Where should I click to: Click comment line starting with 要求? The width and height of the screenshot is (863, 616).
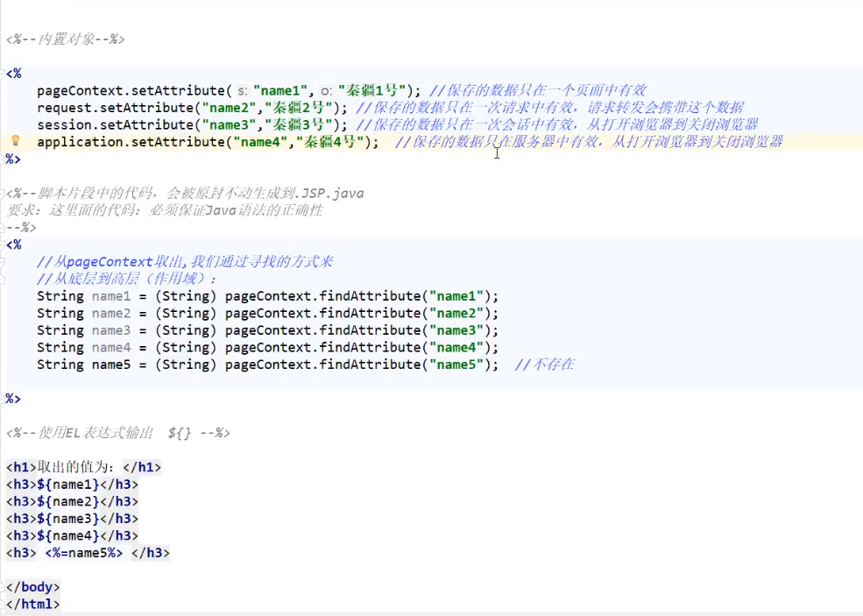click(x=165, y=210)
